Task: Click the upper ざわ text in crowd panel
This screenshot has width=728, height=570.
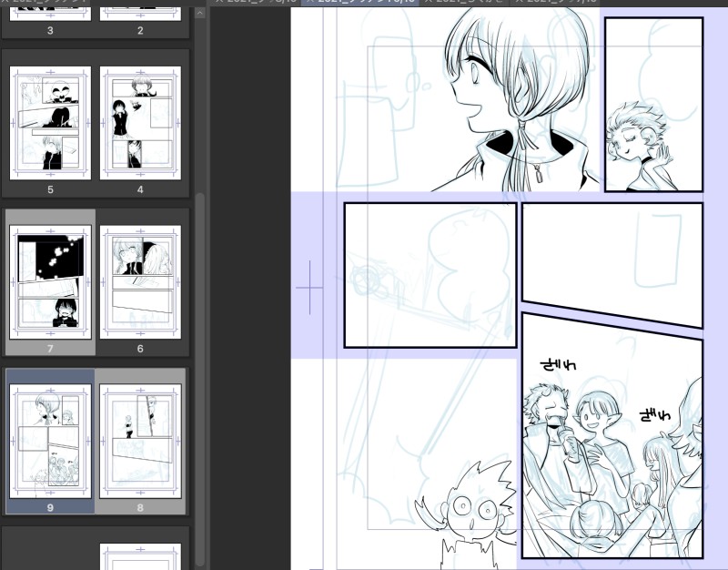Action: coord(559,364)
